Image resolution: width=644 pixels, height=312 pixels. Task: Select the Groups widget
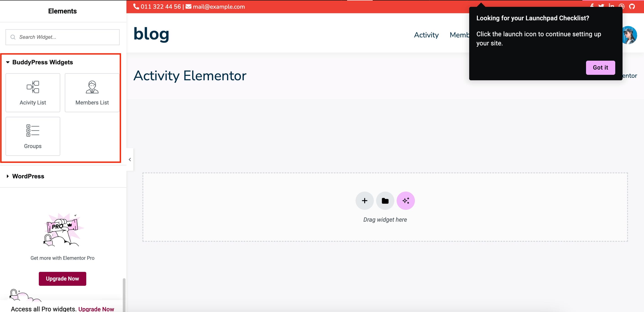tap(33, 136)
